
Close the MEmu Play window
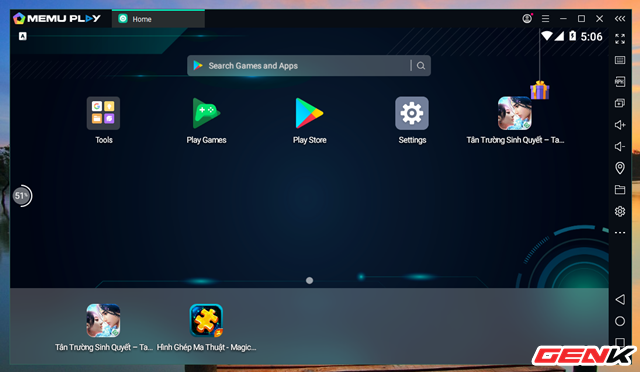click(x=599, y=19)
